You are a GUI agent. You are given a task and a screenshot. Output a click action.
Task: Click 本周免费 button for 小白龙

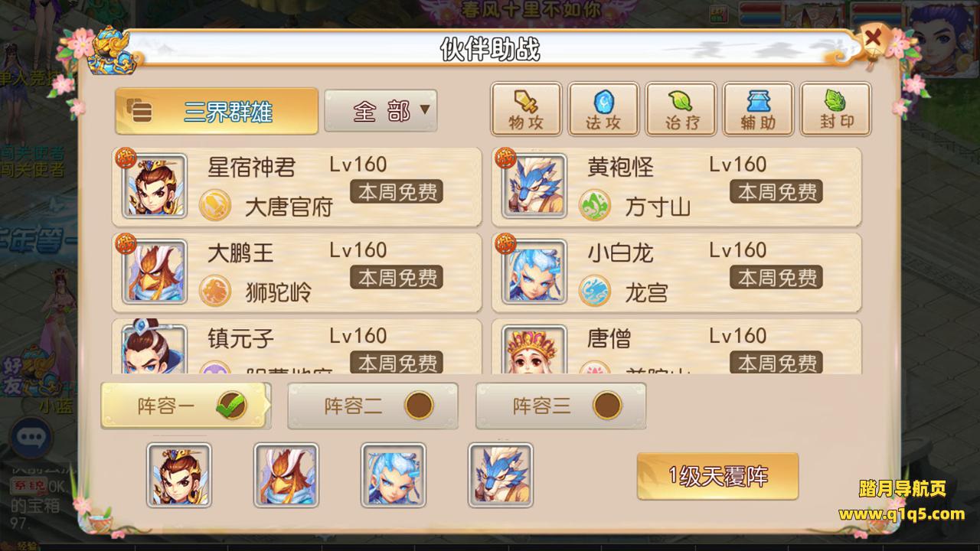(x=776, y=278)
